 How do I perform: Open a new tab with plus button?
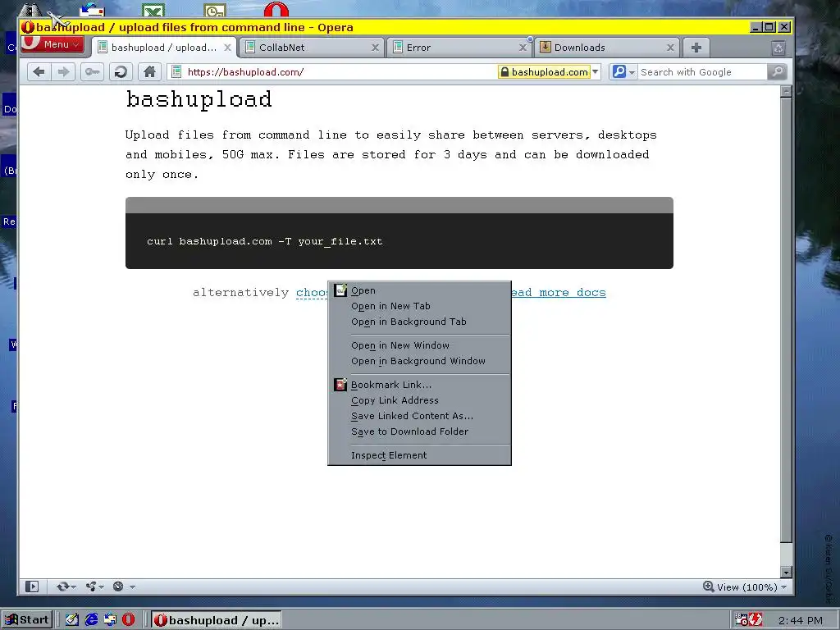click(x=696, y=48)
